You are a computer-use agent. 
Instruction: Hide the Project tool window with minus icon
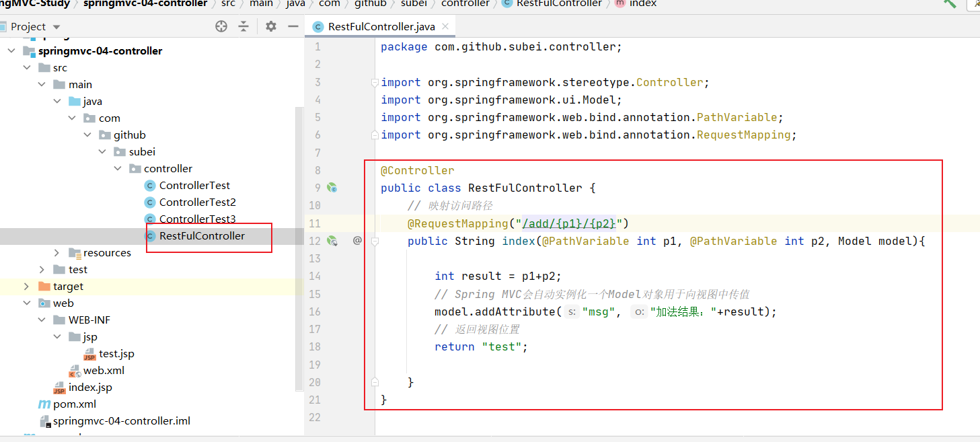tap(293, 26)
